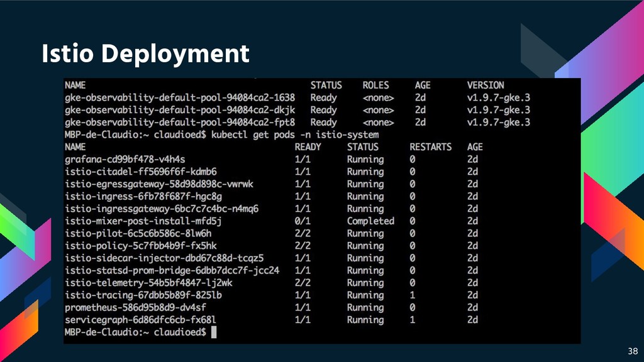Click the Ready status of the dkjk node

(x=324, y=110)
